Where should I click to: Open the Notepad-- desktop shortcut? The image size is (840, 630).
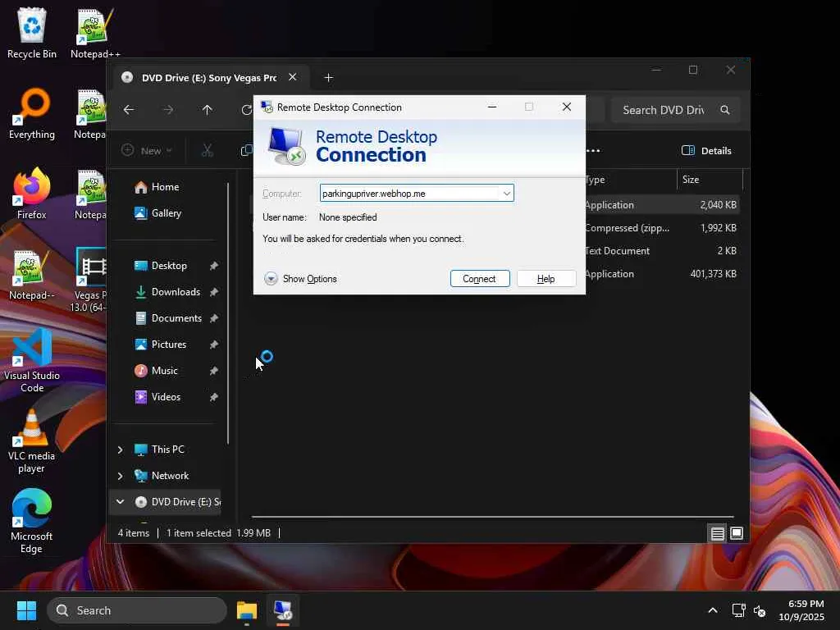[x=32, y=274]
